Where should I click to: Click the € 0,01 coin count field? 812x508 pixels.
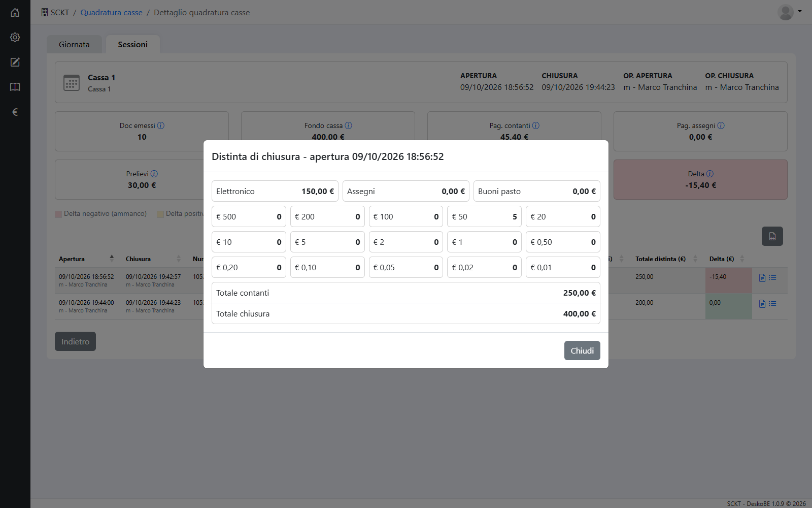563,267
